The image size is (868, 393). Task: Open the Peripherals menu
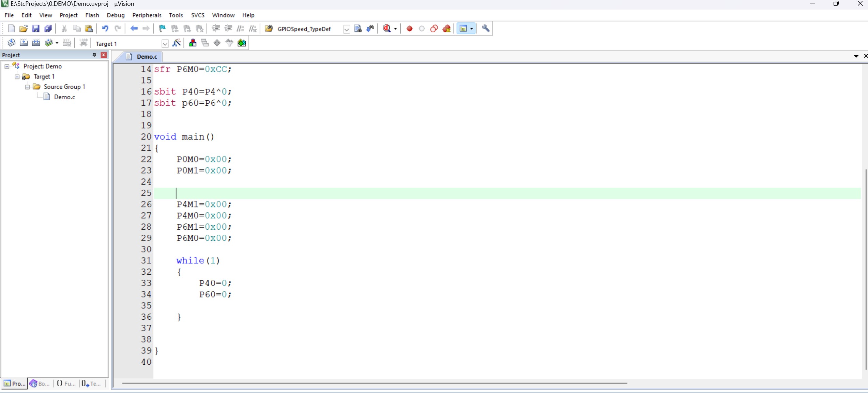pos(147,15)
